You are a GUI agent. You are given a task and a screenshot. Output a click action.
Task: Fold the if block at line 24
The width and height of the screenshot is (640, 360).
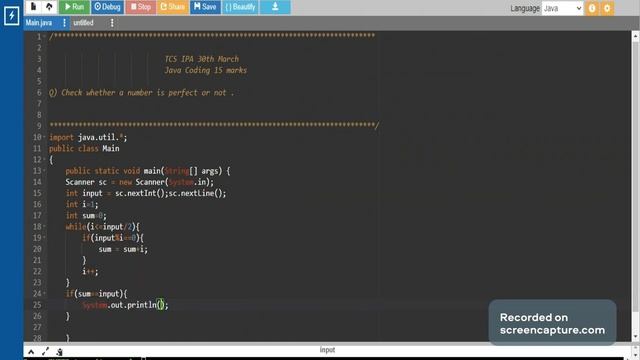pyautogui.click(x=44, y=293)
